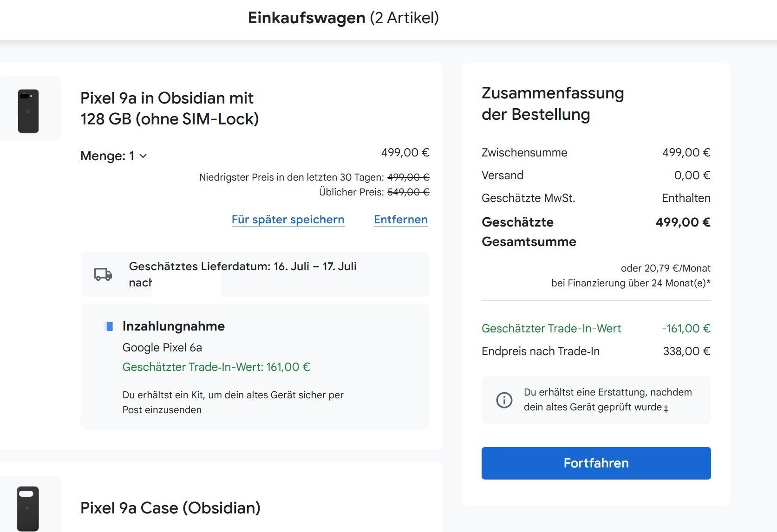
Task: Click the crossed-out Üblicher Preis 549,00 €
Action: point(408,192)
